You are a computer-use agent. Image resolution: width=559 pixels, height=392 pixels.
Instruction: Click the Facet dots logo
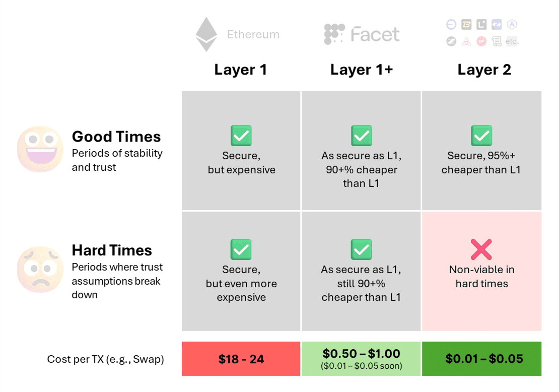[x=334, y=34]
